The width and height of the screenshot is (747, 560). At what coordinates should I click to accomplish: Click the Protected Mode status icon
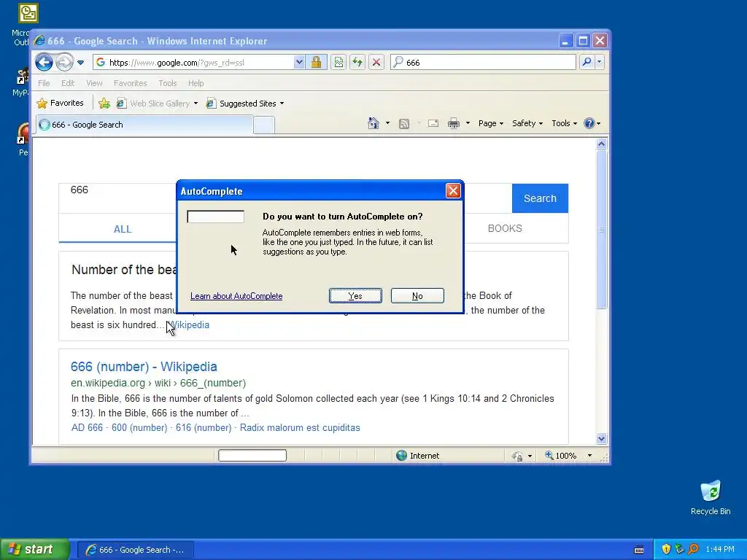[x=517, y=456]
